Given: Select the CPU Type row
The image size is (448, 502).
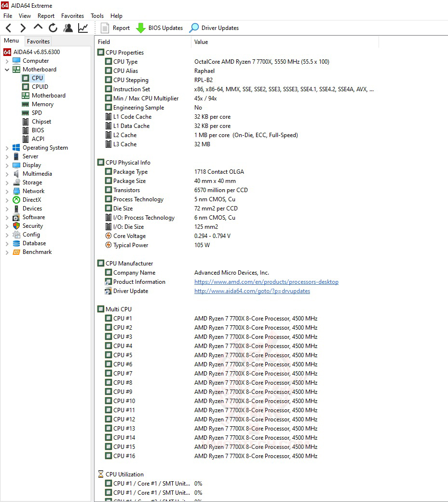Looking at the screenshot, I should (x=237, y=62).
